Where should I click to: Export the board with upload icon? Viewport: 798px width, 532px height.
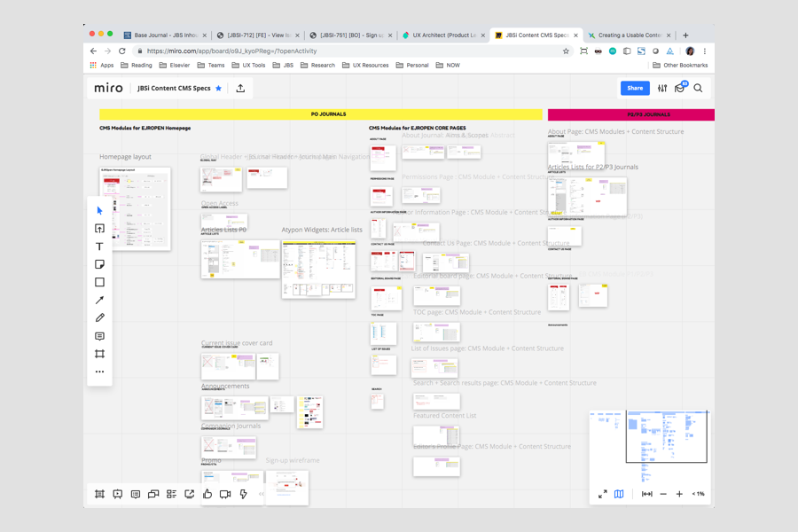click(240, 89)
